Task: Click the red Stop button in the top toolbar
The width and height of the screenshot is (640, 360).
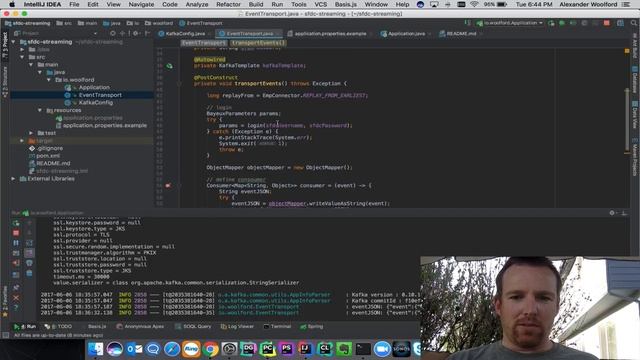Action: pyautogui.click(x=607, y=23)
